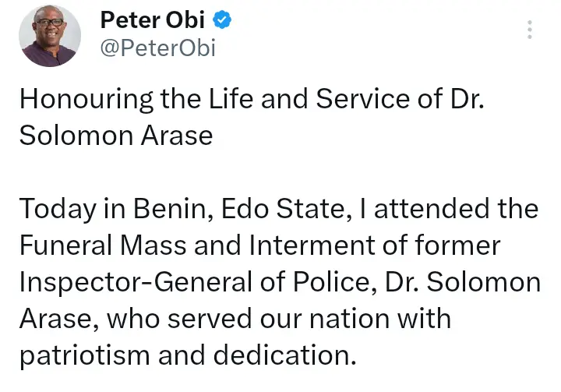Screen dimensions: 561x392
Task: Open the tweet's three-dot more options menu
Action: click(530, 30)
